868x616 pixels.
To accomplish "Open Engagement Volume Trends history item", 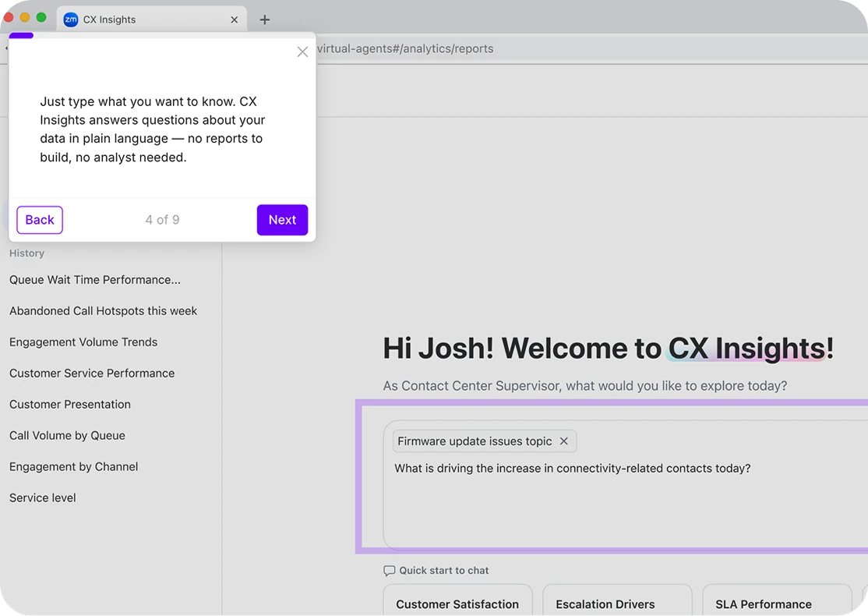I will click(x=83, y=342).
